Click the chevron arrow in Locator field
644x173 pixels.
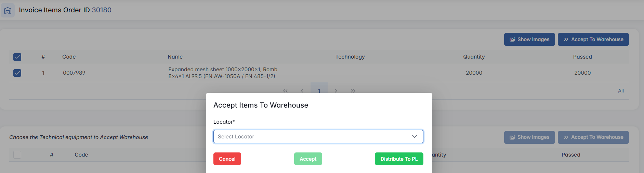coord(415,136)
